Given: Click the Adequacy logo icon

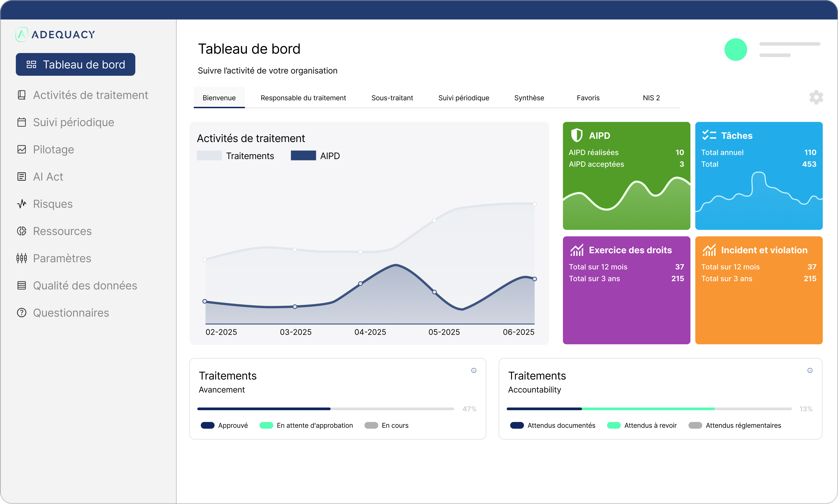Looking at the screenshot, I should [22, 34].
